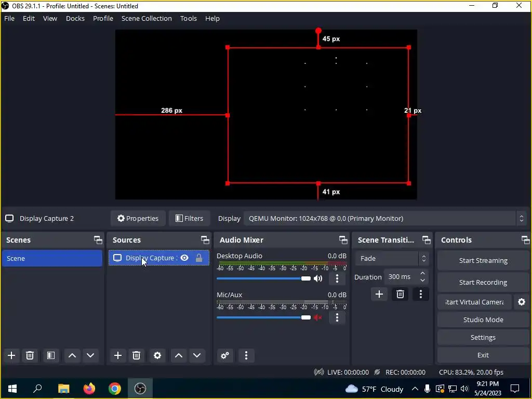Click Start Streaming
The height and width of the screenshot is (399, 532).
click(483, 261)
